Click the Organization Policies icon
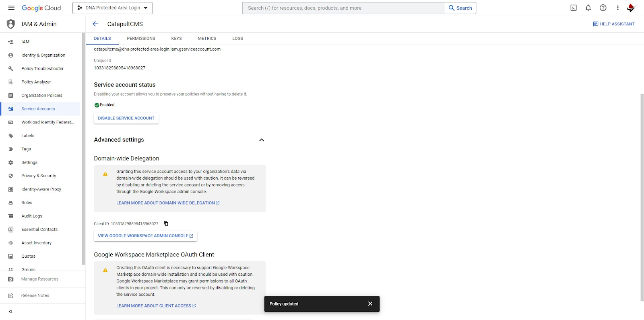 [x=11, y=95]
